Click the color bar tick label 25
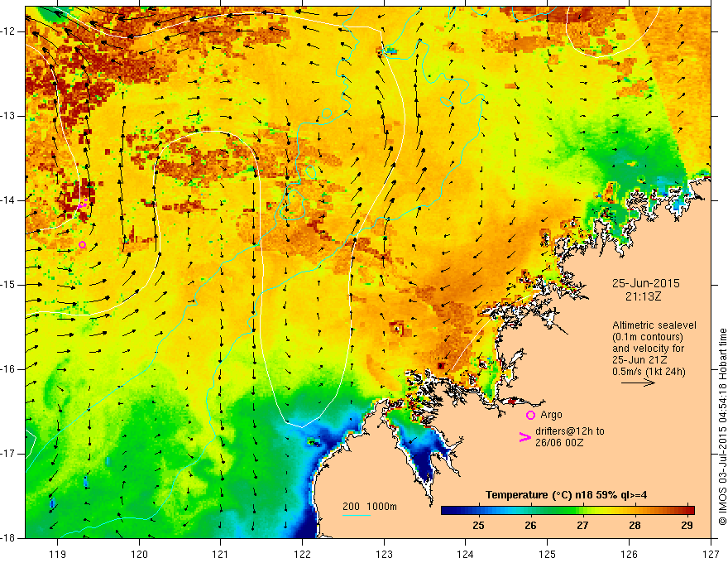Viewport: 728px width, 563px height. click(478, 526)
